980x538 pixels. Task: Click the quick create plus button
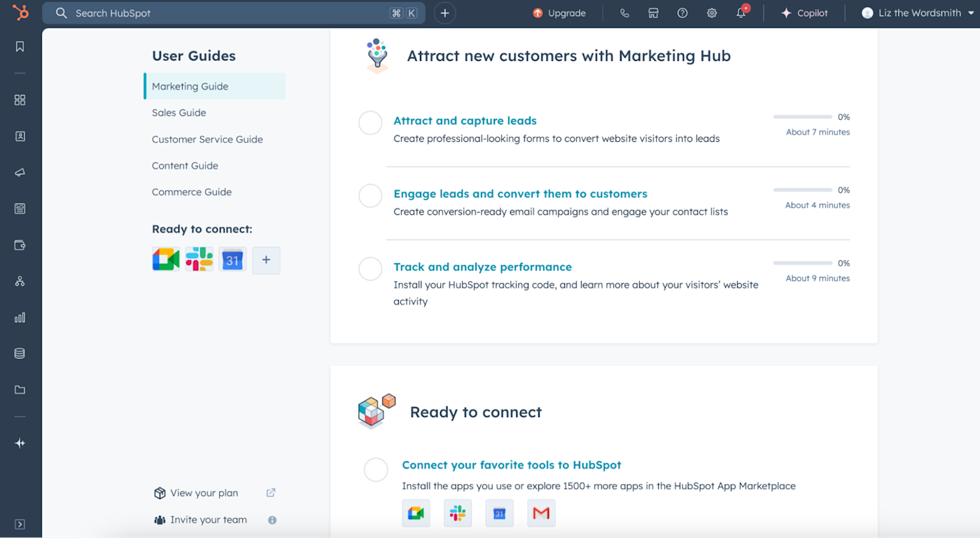444,13
